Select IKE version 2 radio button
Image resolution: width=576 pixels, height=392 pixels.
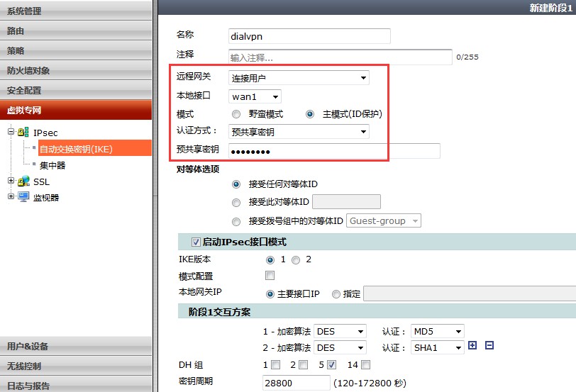(x=295, y=260)
